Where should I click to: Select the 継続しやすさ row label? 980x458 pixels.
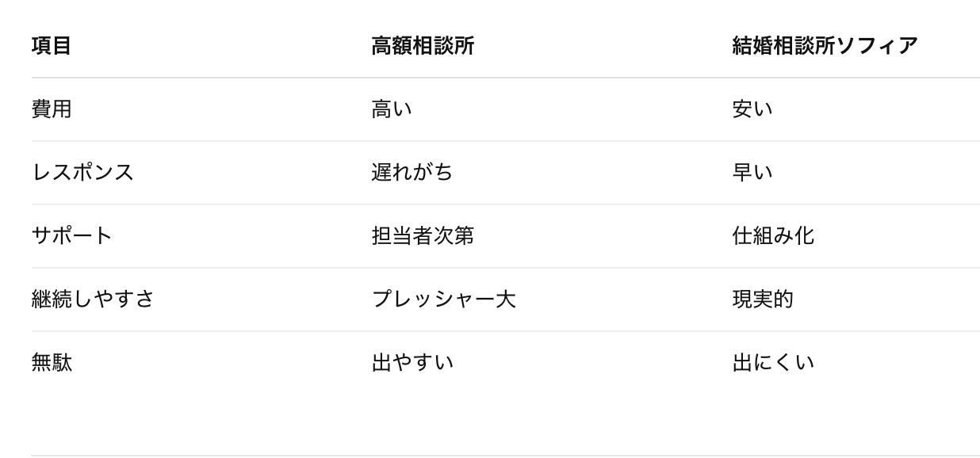pos(93,300)
